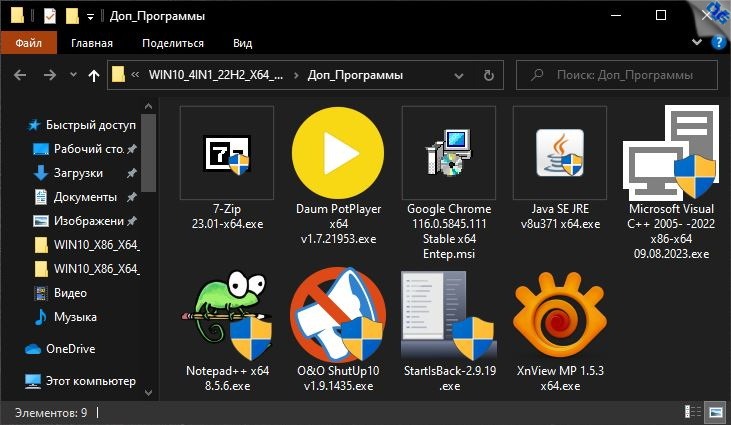Click the New folder quick-access icon in title bar
731x425 pixels.
[x=72, y=16]
